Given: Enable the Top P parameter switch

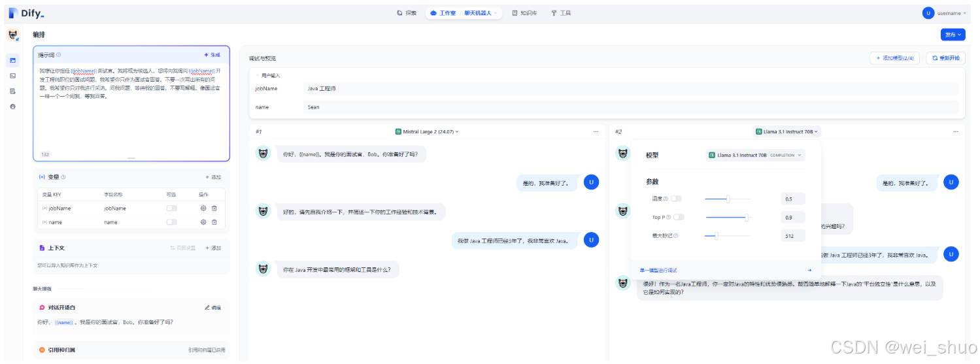Looking at the screenshot, I should point(679,217).
